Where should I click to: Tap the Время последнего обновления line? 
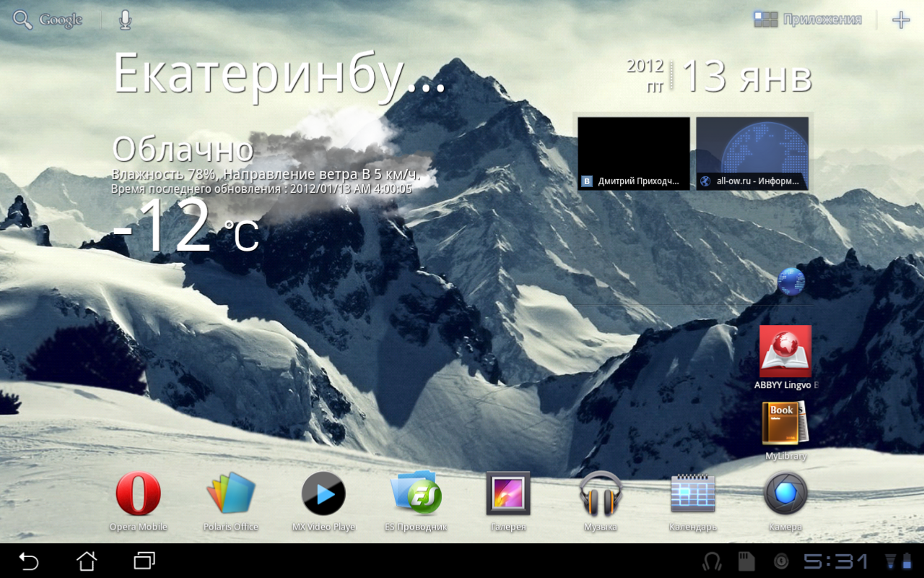261,189
